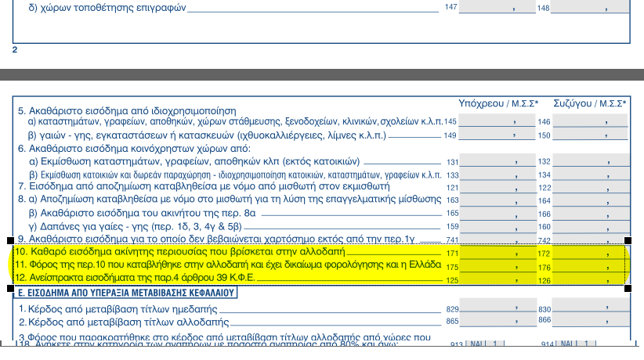Viewport: 644px width, 360px height.
Task: Click line '2. Κέρδος από μεταβίβαση τίτλων αλλοδαπής'
Action: (124, 322)
